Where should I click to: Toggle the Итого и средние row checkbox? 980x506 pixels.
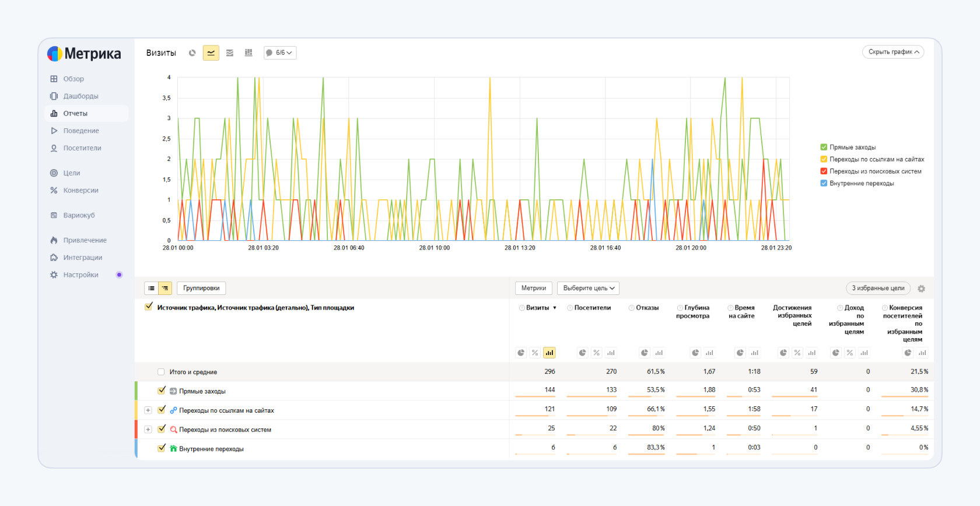tap(161, 372)
